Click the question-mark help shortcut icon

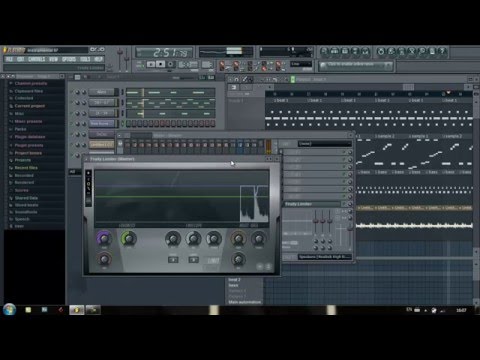[442, 51]
